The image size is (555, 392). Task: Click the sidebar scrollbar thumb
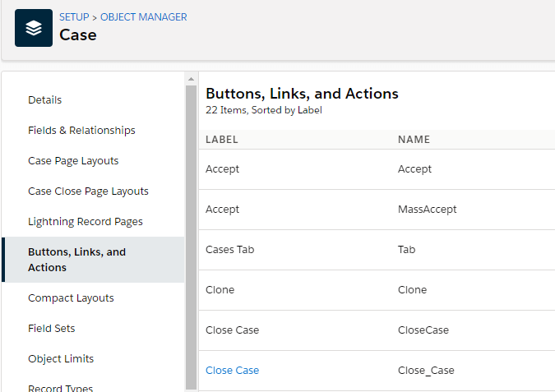191,237
